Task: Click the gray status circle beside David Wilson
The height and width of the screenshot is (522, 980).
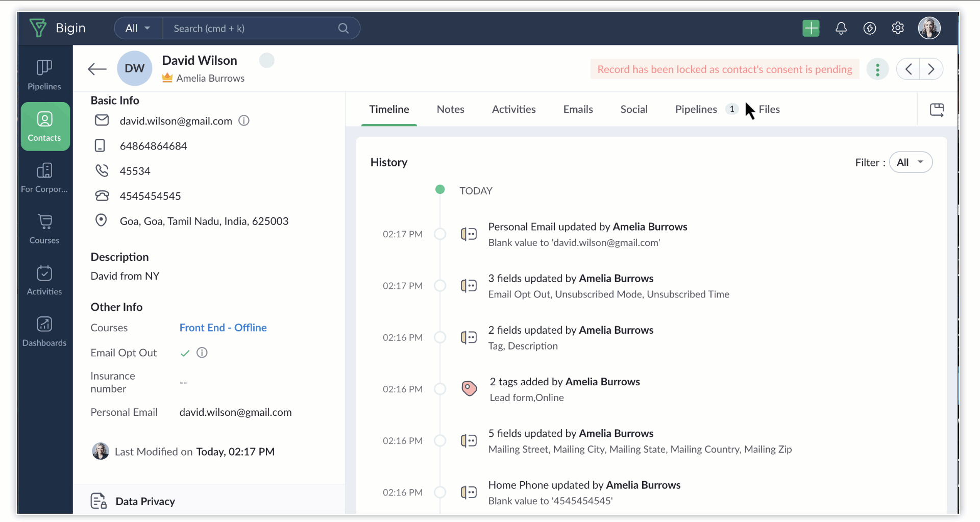Action: [266, 61]
